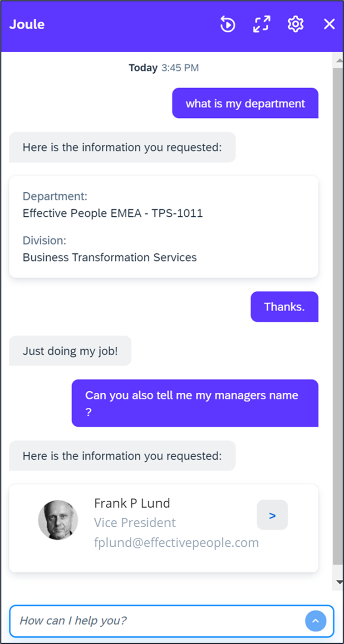The image size is (344, 644).
Task: Click the chat scrollbar down arrow
Action: click(x=339, y=582)
